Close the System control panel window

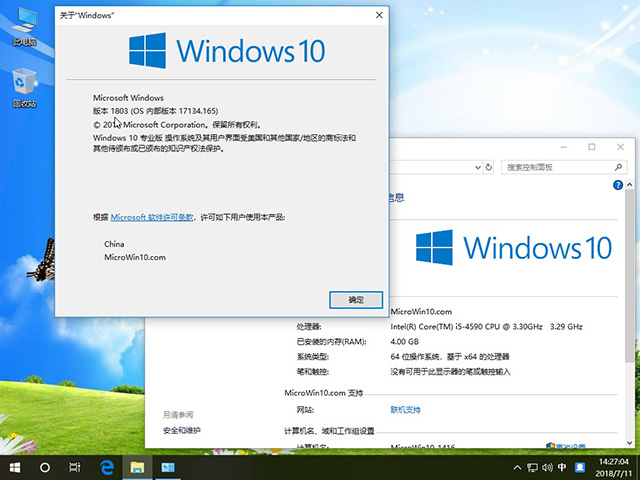point(620,147)
